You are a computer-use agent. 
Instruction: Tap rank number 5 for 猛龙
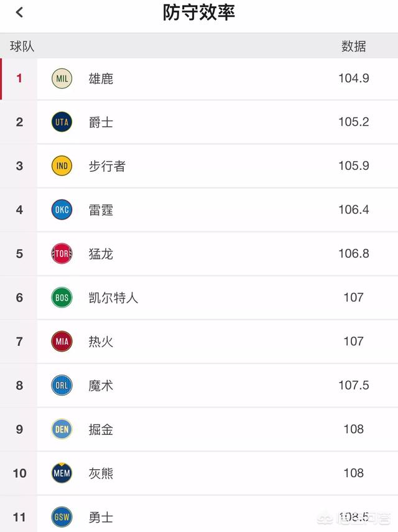[19, 253]
